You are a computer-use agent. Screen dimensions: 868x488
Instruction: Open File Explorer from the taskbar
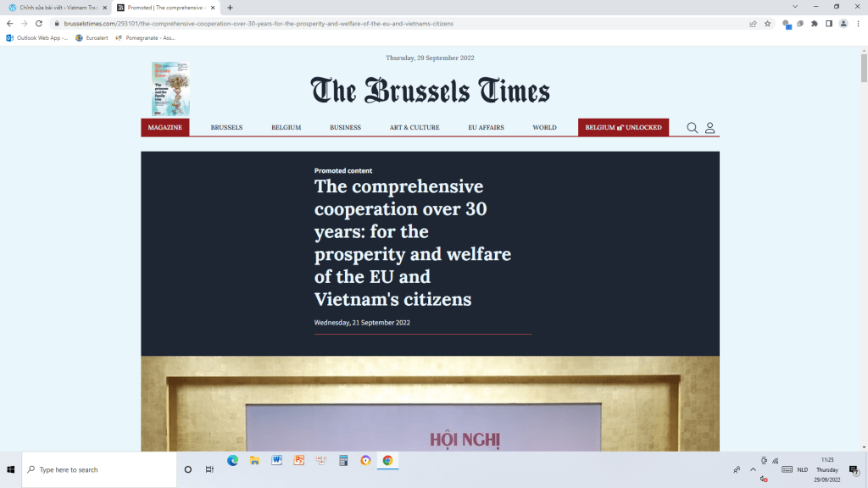point(254,460)
